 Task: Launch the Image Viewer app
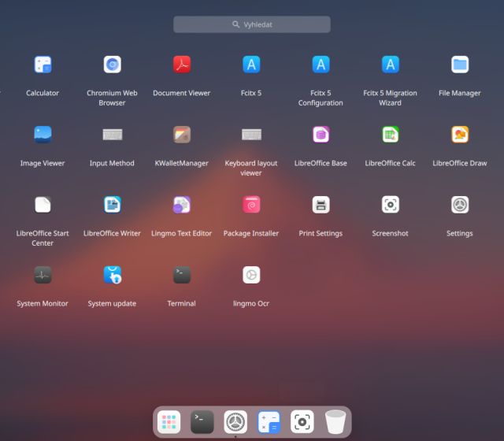tap(43, 135)
